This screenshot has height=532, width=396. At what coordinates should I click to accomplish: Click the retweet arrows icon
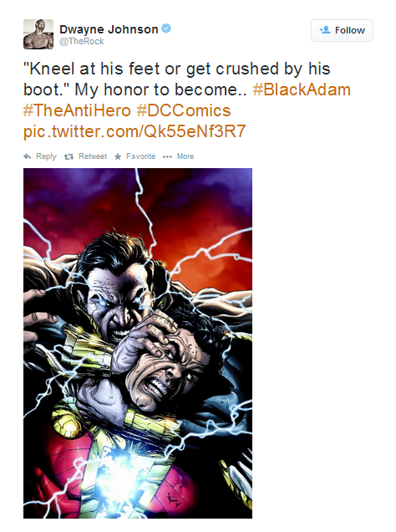[69, 156]
